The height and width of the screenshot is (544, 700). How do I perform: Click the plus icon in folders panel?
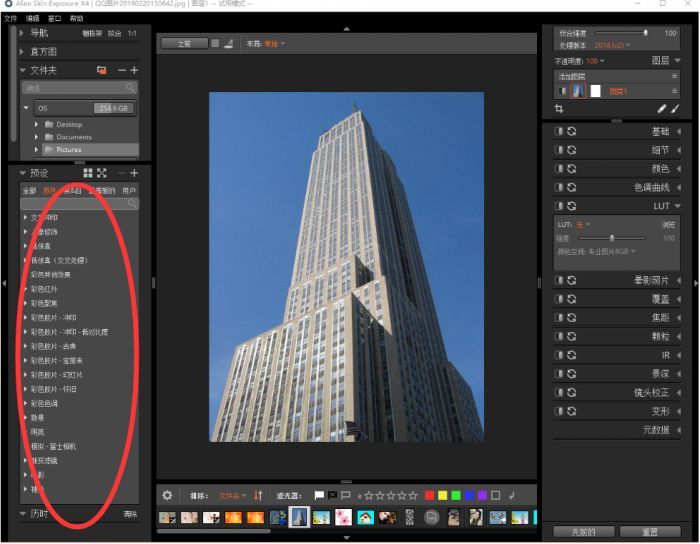[x=135, y=70]
